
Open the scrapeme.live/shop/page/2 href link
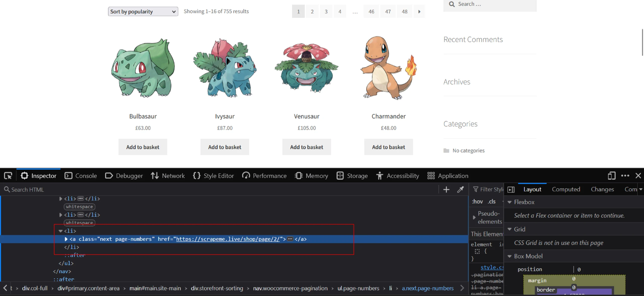(228, 239)
